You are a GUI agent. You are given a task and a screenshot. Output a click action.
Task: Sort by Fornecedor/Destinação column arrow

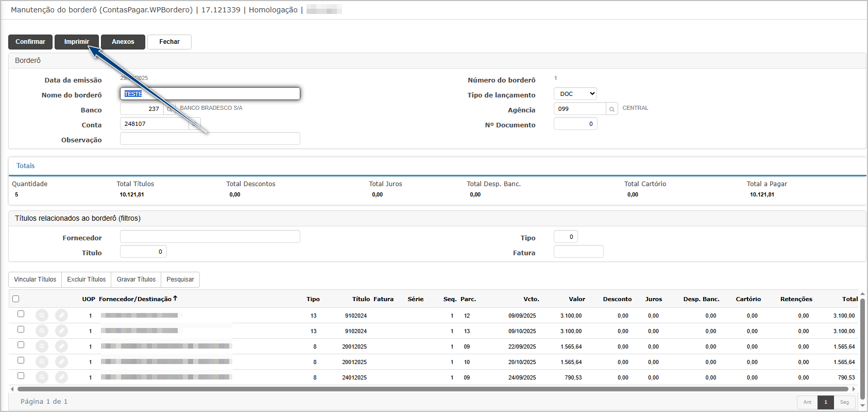click(175, 299)
